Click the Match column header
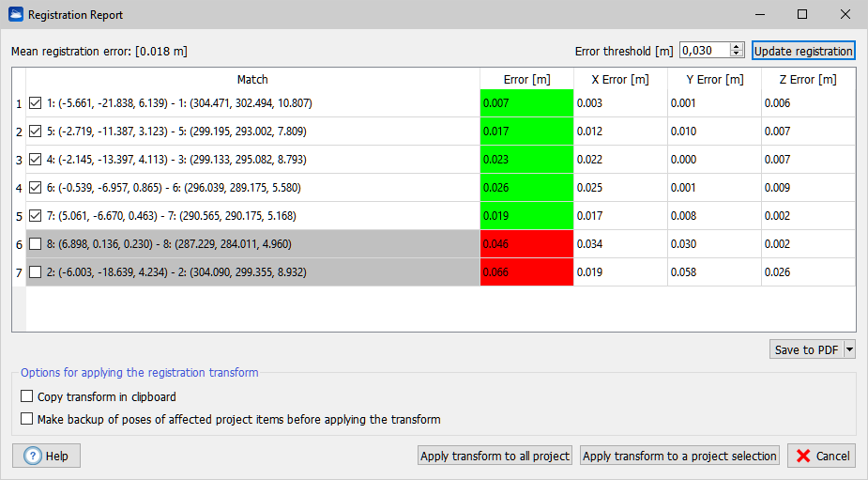Image resolution: width=868 pixels, height=480 pixels. [252, 80]
